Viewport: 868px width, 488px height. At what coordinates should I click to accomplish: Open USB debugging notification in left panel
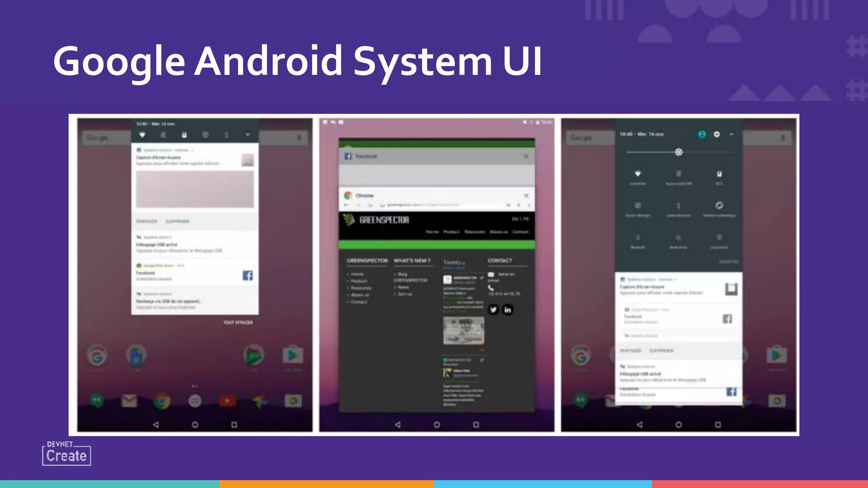click(195, 244)
